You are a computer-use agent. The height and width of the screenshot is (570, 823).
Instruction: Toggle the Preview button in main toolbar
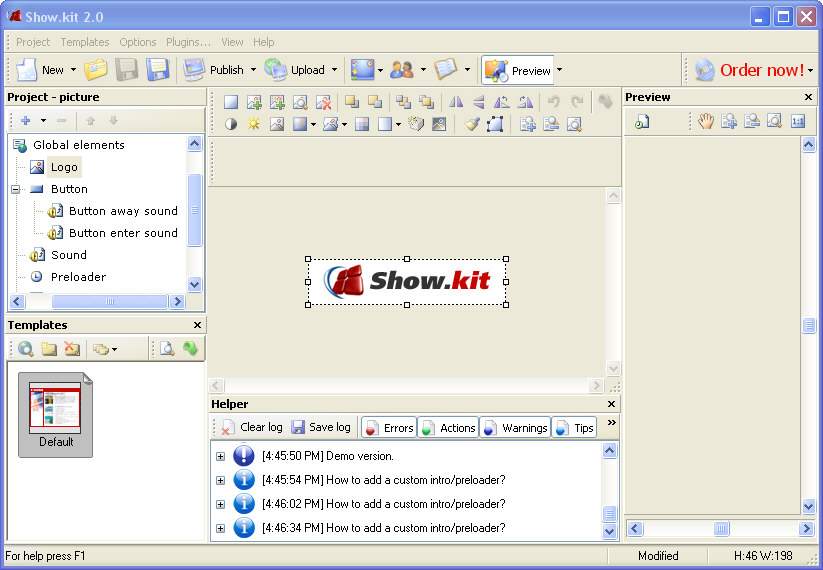518,70
